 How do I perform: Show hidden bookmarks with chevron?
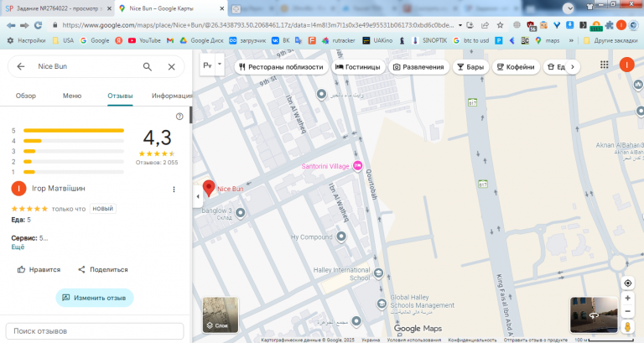pos(571,40)
